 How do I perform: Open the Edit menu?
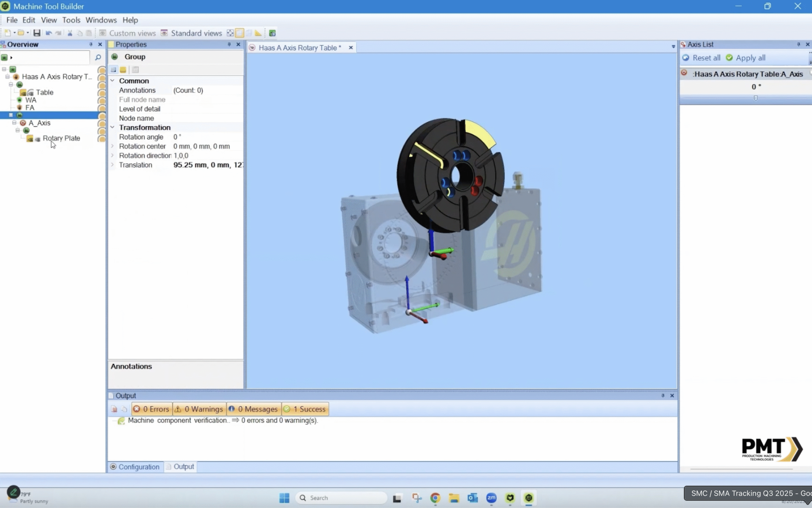(x=29, y=20)
